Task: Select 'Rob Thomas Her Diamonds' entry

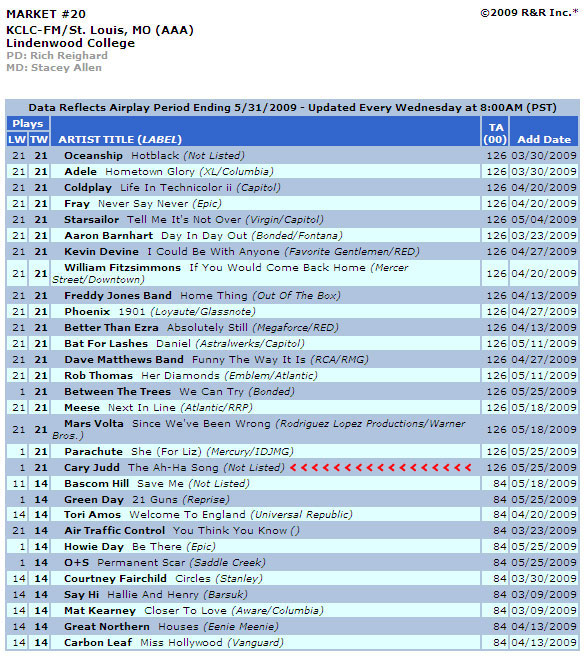Action: [x=191, y=375]
